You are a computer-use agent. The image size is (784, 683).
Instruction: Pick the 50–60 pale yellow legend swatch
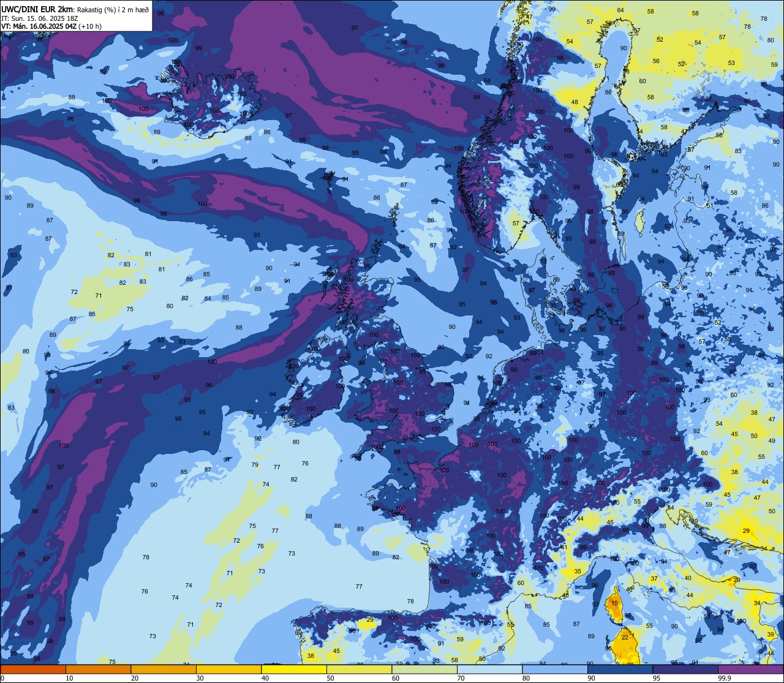tap(360, 669)
